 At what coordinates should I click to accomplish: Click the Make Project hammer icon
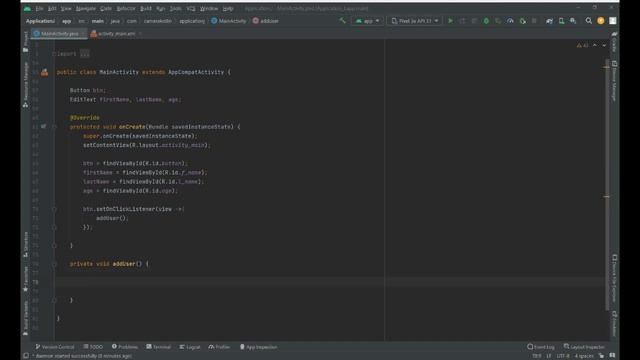coord(342,21)
